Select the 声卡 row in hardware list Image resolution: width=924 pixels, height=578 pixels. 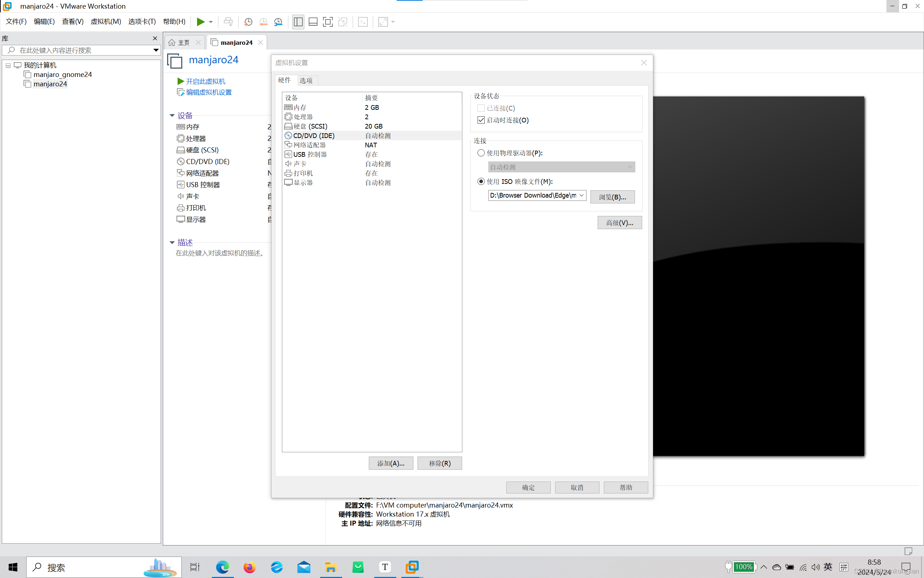(372, 164)
